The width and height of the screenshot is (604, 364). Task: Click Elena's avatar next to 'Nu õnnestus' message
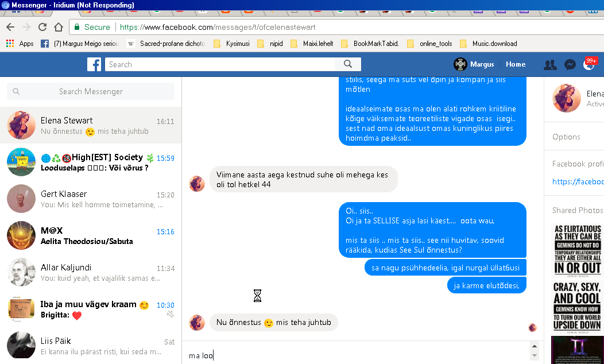click(x=197, y=323)
